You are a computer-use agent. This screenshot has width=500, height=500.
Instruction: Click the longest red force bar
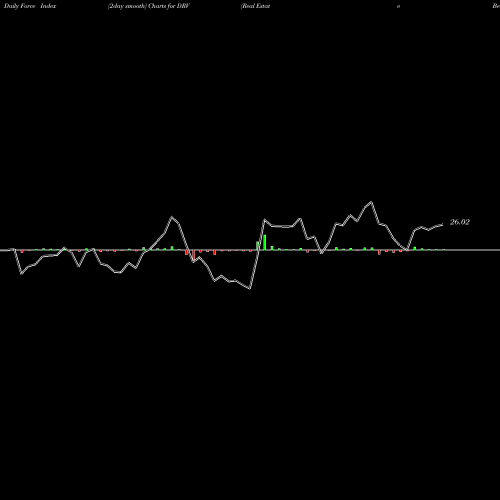(x=193, y=255)
